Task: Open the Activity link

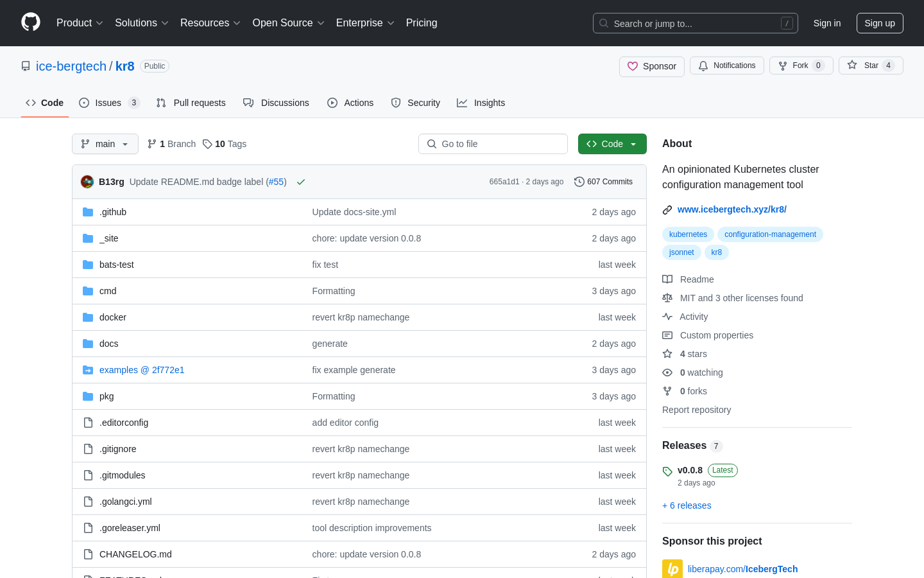Action: coord(685,317)
